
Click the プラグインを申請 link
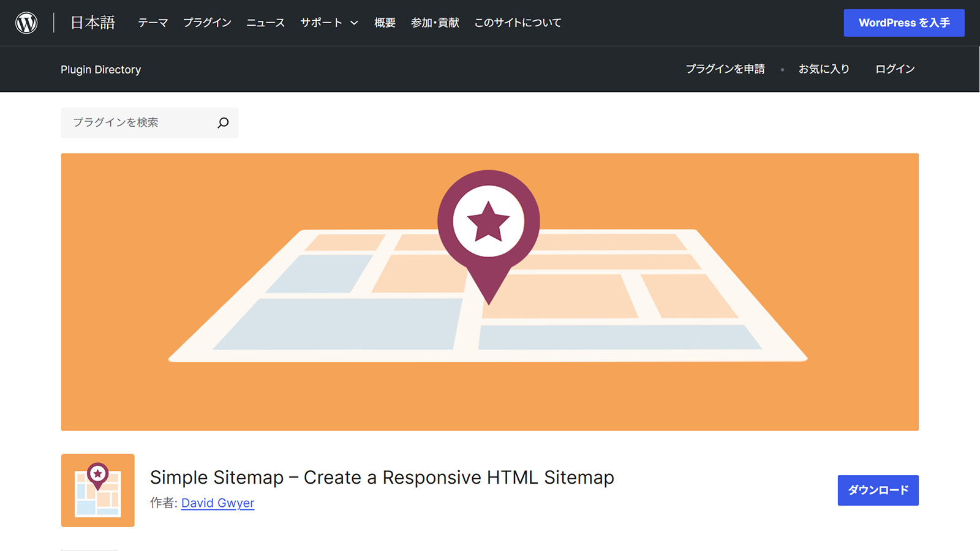coord(725,69)
